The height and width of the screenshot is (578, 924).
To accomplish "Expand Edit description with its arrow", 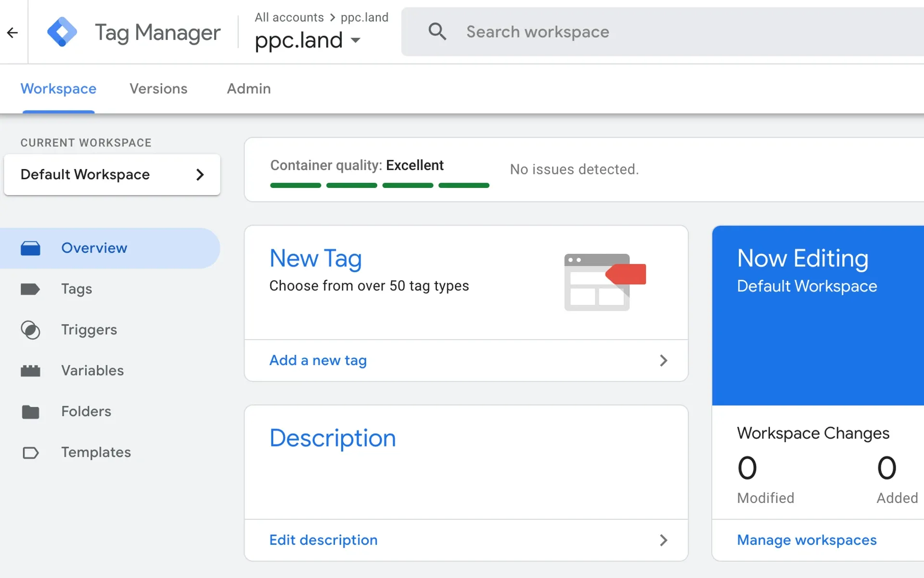I will tap(664, 540).
